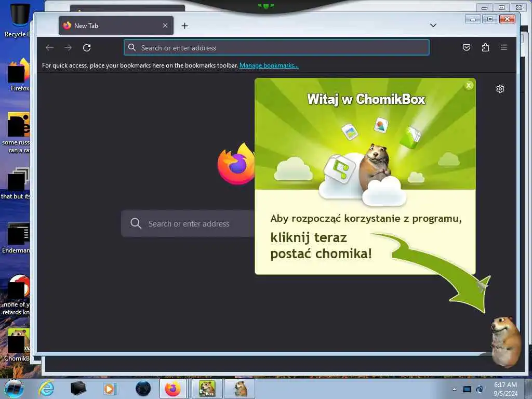Click the hamster character in the corner
Screen dimensions: 532x399
tap(506, 341)
